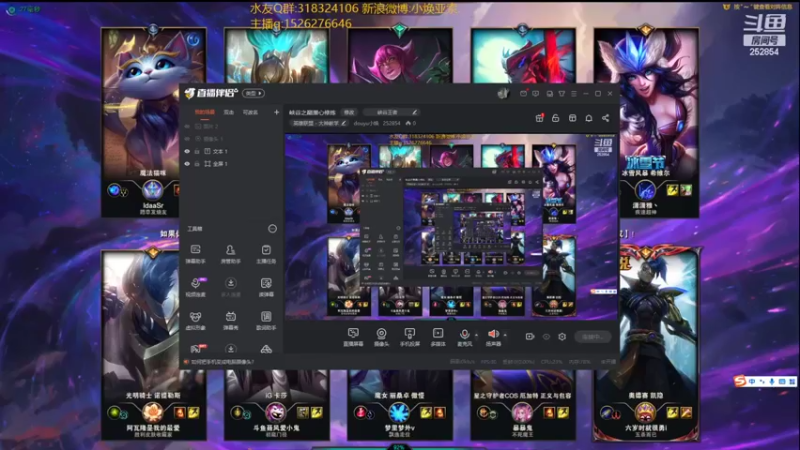Add a 摄像头 camera source
This screenshot has height=450, width=800.
pyautogui.click(x=381, y=337)
